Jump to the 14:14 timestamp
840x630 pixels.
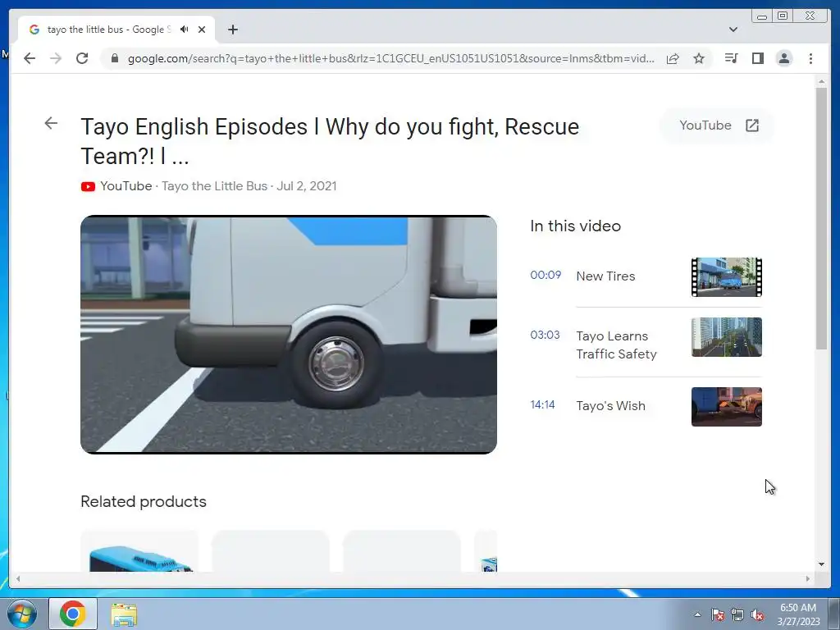542,404
